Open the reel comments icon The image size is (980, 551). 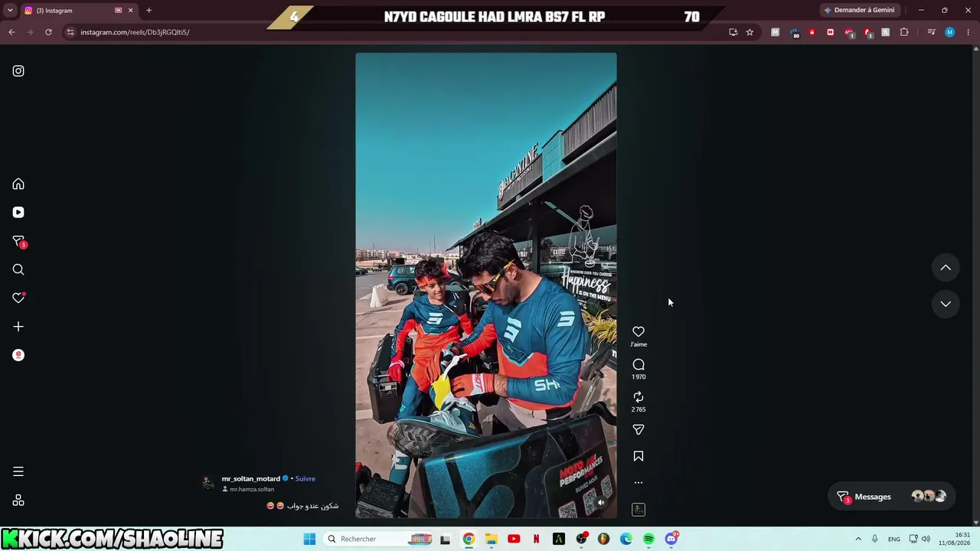tap(639, 364)
